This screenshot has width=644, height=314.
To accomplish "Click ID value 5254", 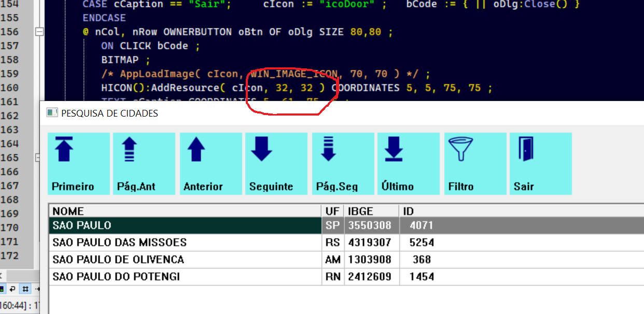I will pyautogui.click(x=422, y=242).
